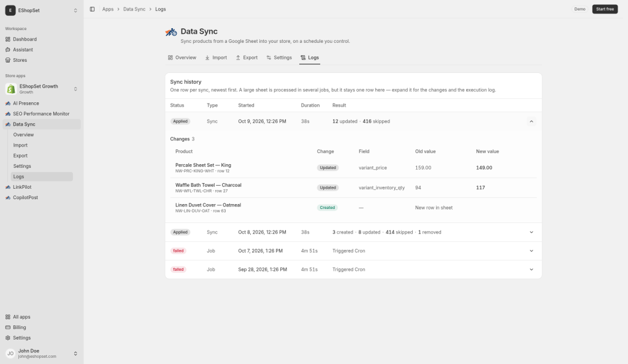Toggle the sidebar panel icon
The image size is (628, 364).
pos(92,9)
